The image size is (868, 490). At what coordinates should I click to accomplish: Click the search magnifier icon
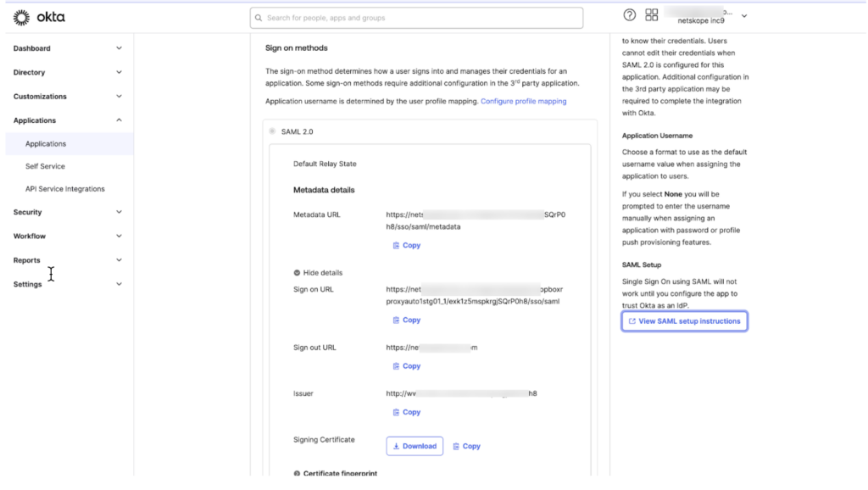tap(259, 18)
